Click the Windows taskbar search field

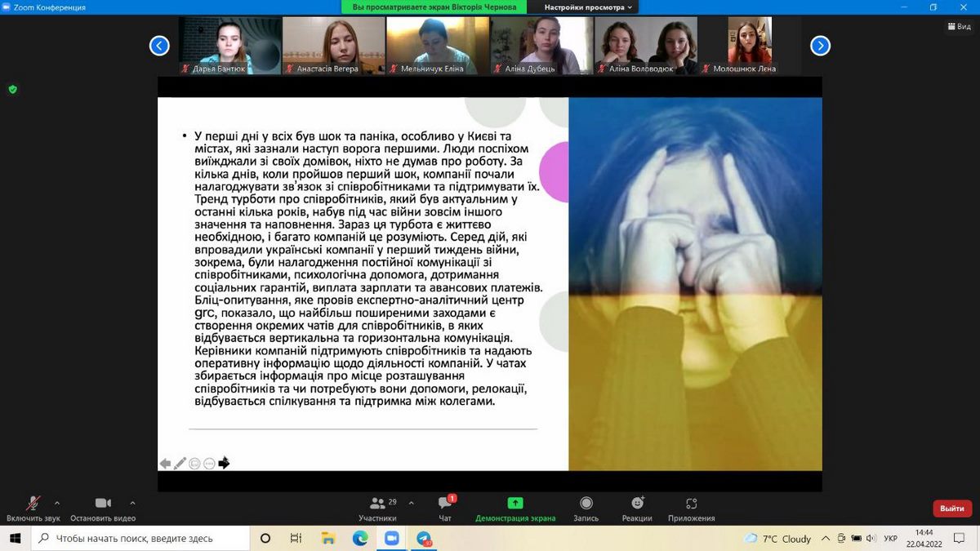[143, 539]
